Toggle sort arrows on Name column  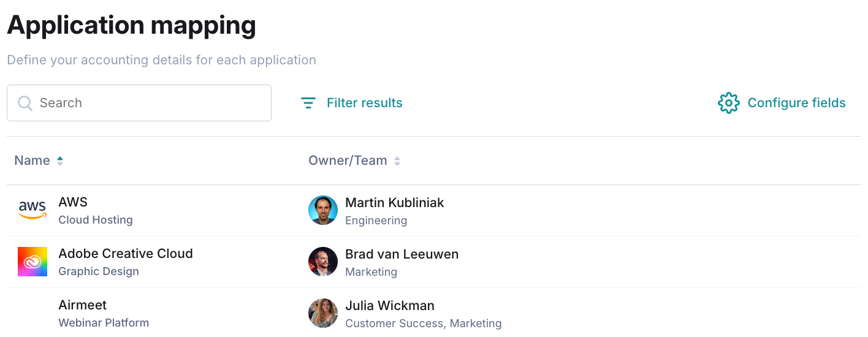[60, 161]
